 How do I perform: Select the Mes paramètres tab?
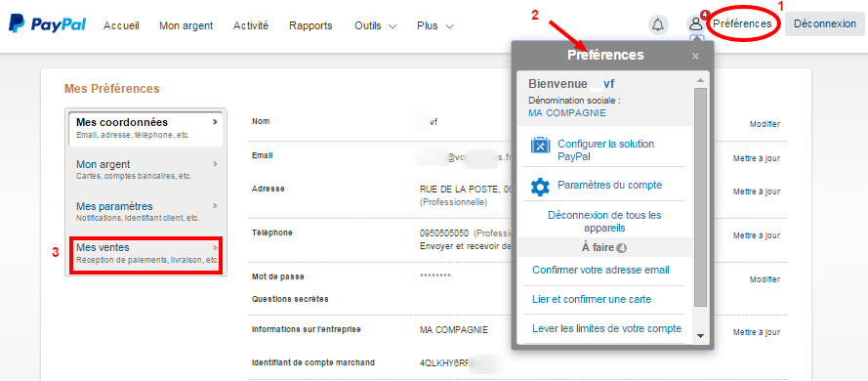coord(145,211)
